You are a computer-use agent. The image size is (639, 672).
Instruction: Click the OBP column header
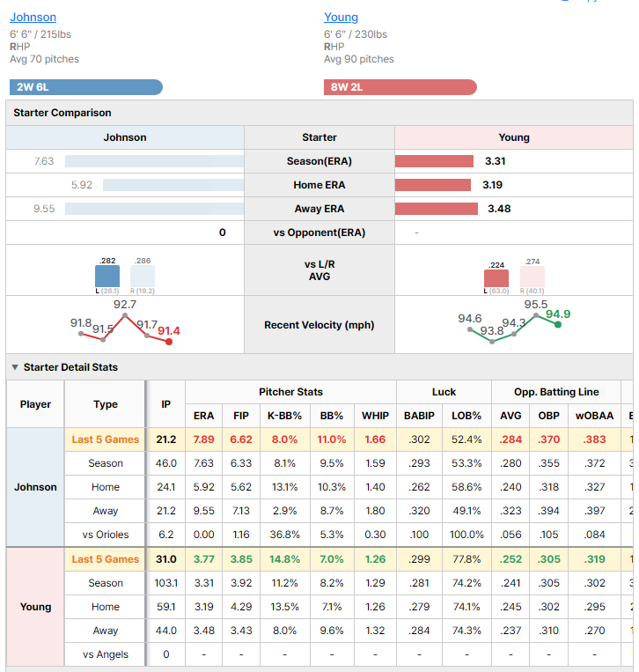pyautogui.click(x=549, y=416)
